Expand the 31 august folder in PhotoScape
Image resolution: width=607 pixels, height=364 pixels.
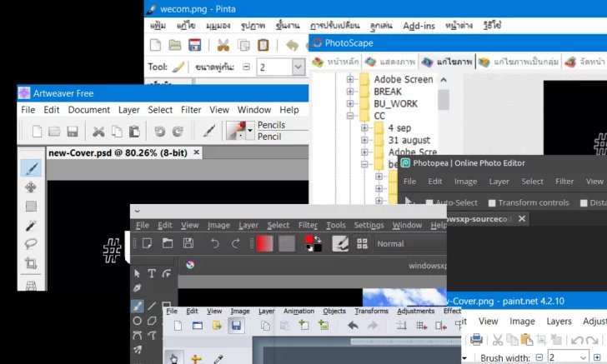pos(364,140)
